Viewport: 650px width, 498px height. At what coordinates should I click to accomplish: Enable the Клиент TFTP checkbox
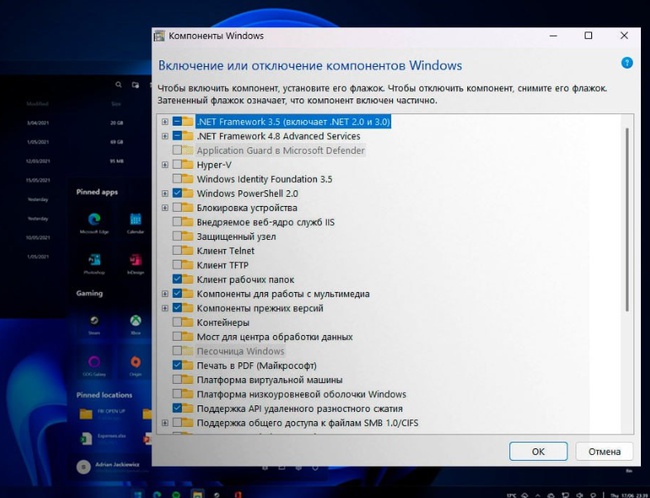[177, 265]
